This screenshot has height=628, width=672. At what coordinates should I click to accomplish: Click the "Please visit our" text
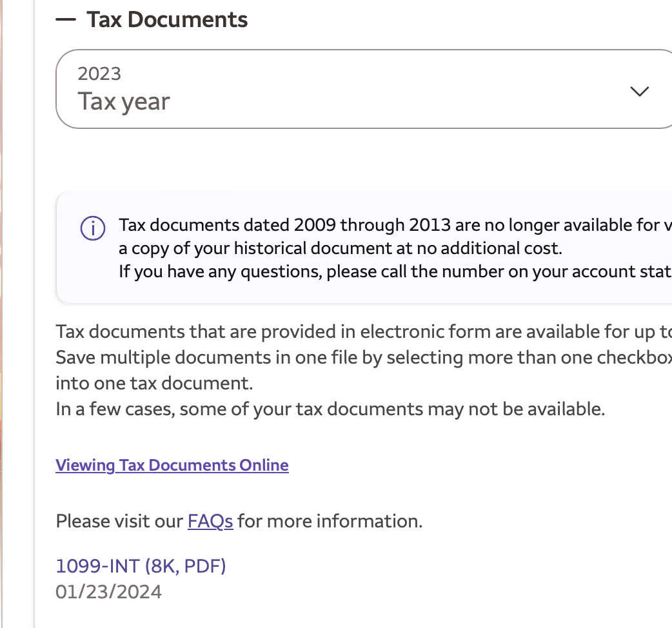[x=119, y=521]
